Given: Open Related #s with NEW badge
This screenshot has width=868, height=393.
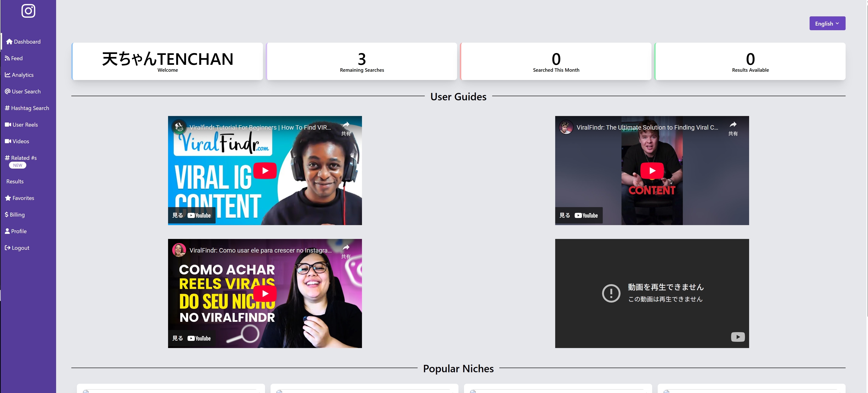Looking at the screenshot, I should coord(21,158).
